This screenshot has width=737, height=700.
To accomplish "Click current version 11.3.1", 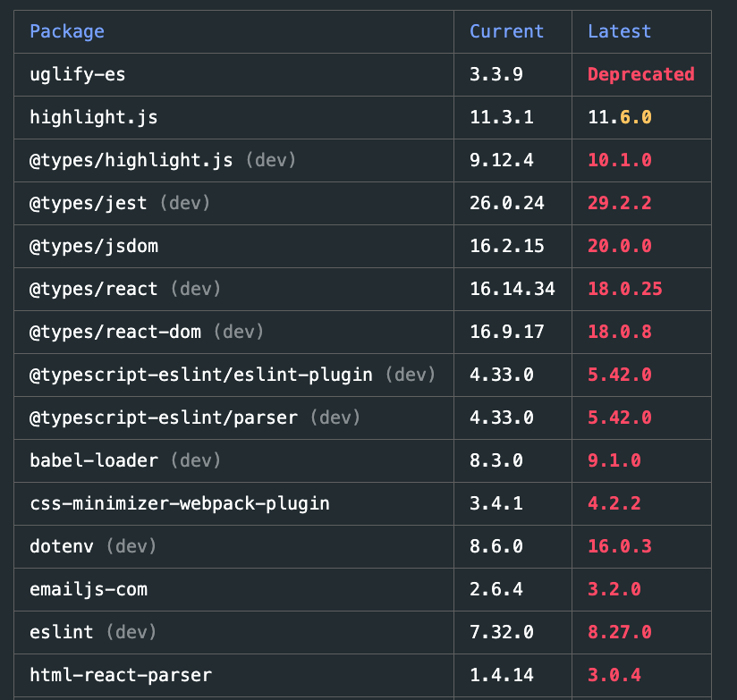I will 502,117.
